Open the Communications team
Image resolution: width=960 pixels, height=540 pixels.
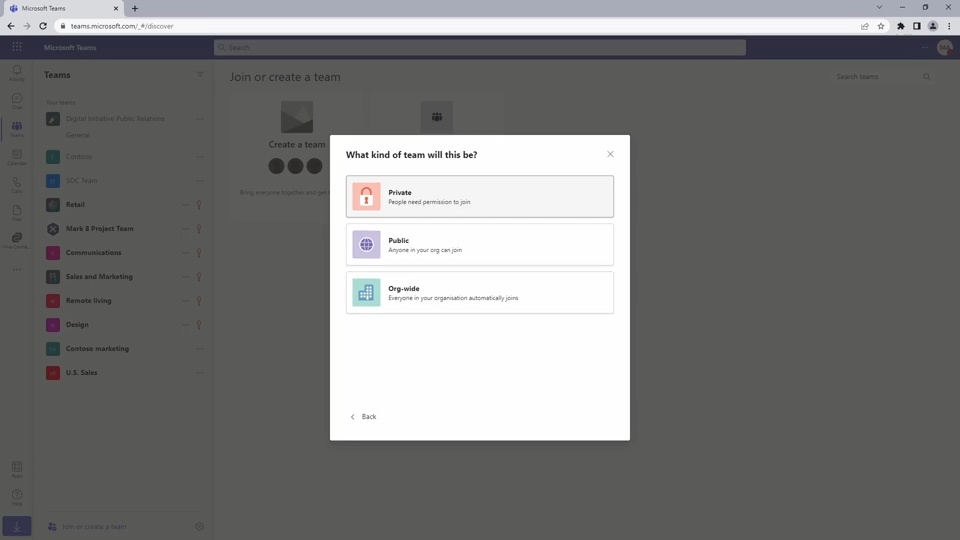[93, 252]
